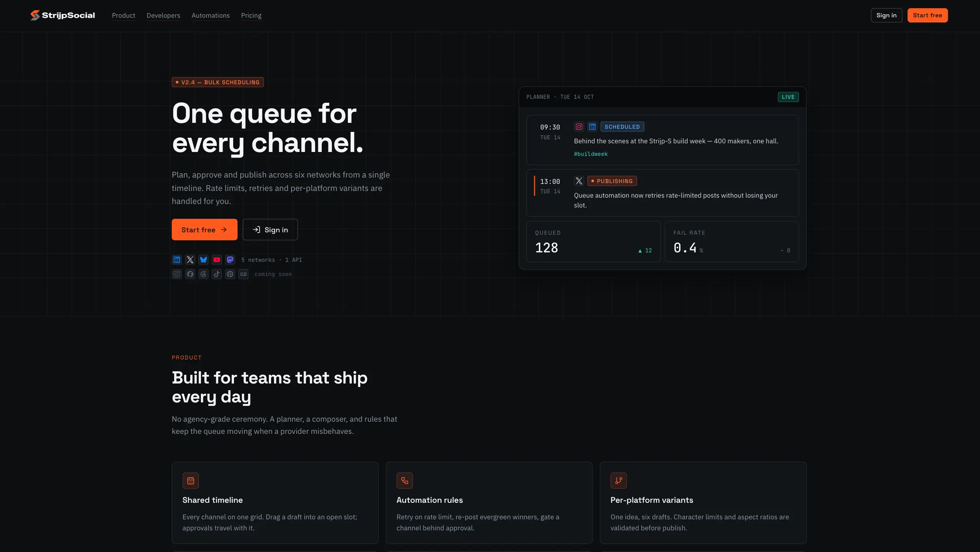
Task: Click the Instagram icon on the 09:30 post
Action: (x=579, y=127)
